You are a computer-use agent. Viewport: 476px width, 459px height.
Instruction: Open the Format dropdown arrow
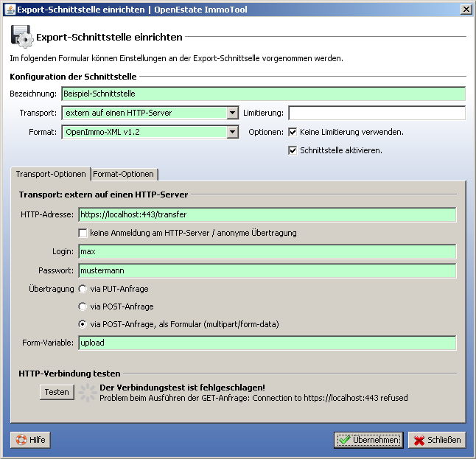tap(233, 132)
